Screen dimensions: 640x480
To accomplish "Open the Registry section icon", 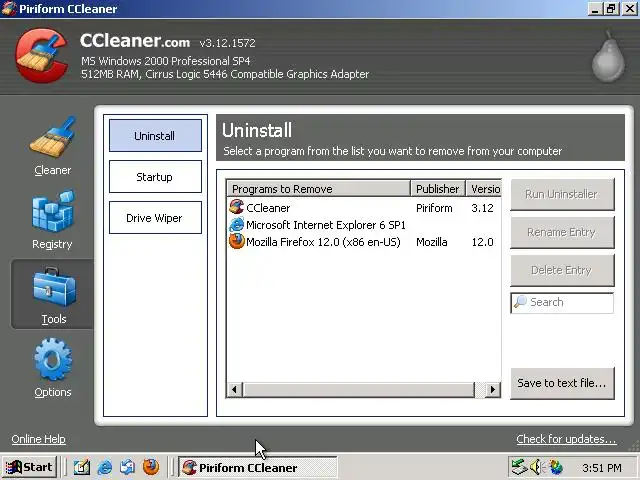I will click(53, 211).
